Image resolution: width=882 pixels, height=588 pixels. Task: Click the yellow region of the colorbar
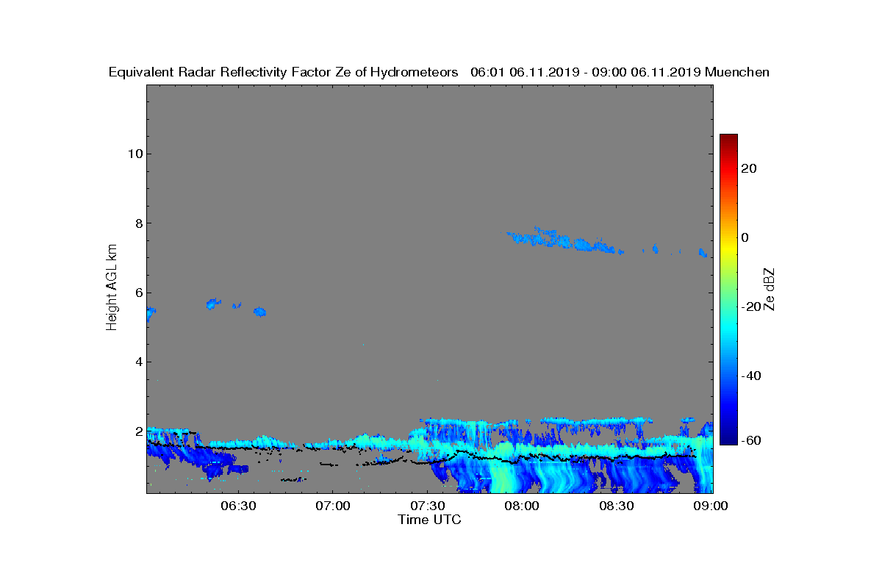(728, 246)
